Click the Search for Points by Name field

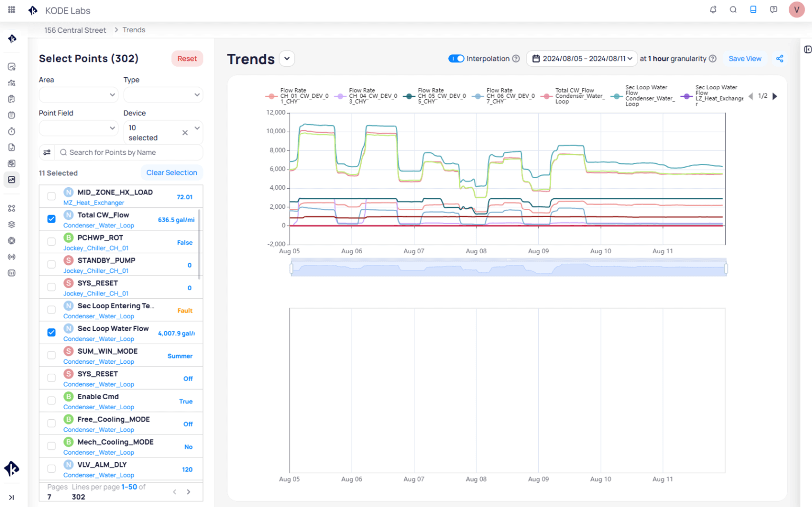[x=129, y=152]
